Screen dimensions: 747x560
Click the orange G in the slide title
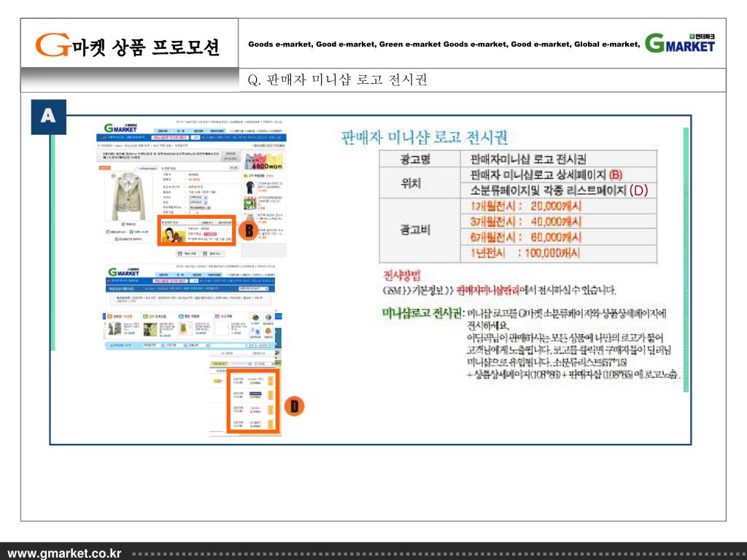coord(53,45)
